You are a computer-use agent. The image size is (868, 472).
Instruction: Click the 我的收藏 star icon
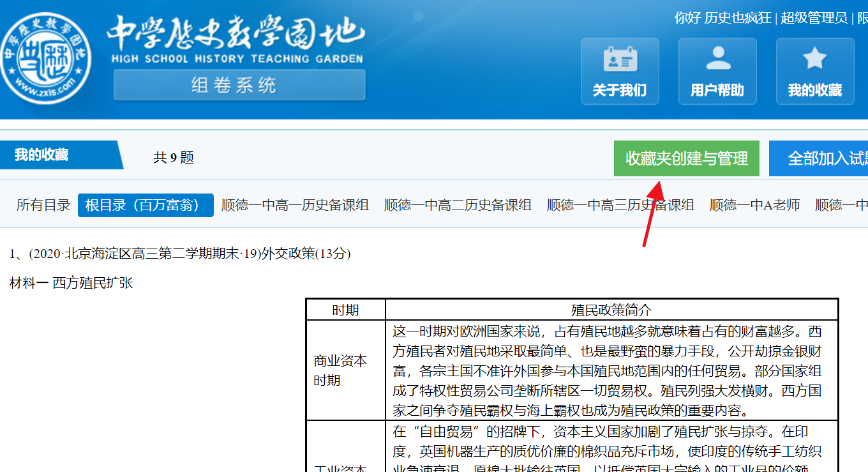[815, 59]
